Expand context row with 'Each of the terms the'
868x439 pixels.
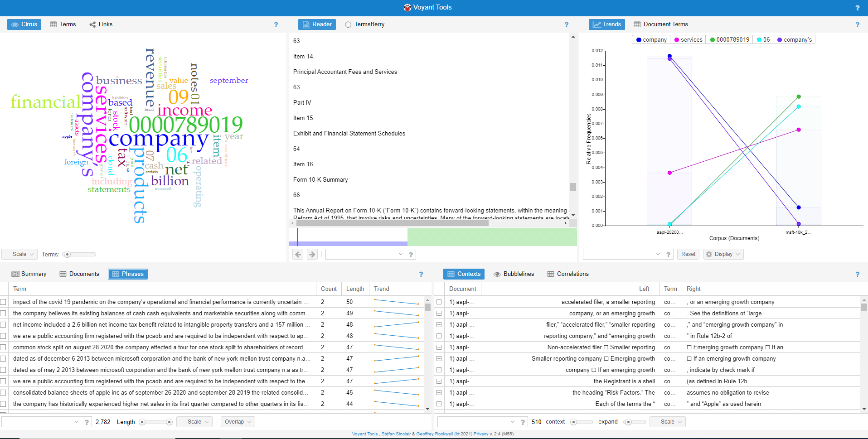coord(439,404)
